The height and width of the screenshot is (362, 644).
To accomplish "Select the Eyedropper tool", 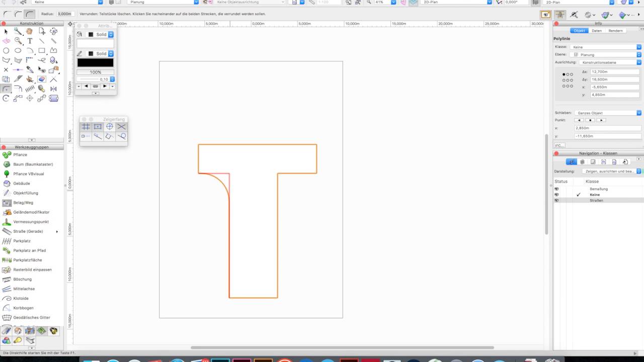I will [x=30, y=70].
